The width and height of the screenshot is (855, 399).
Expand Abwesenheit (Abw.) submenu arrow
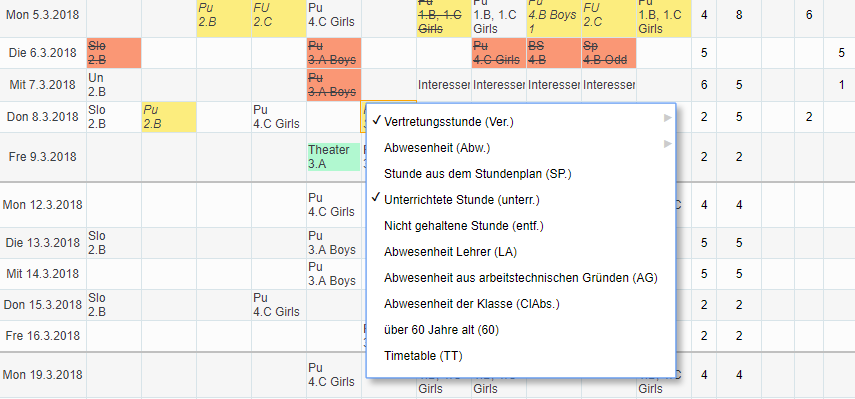click(x=667, y=144)
